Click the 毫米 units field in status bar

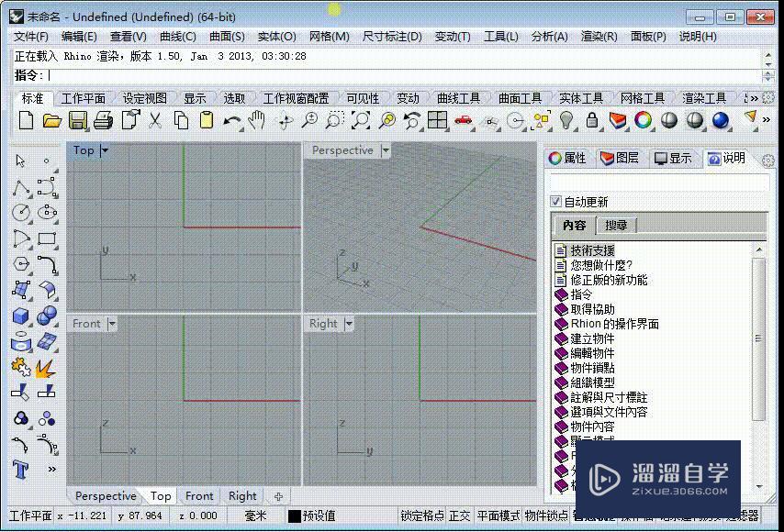255,515
